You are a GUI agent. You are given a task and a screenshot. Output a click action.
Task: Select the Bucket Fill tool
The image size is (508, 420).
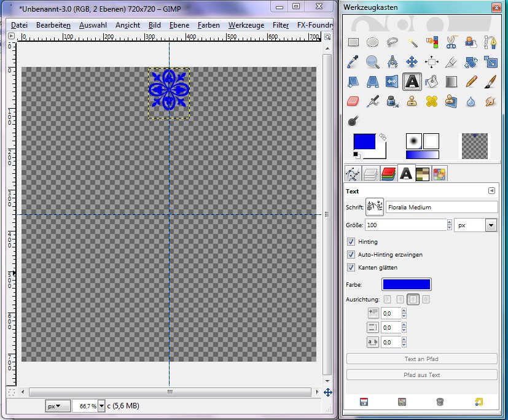pos(432,82)
